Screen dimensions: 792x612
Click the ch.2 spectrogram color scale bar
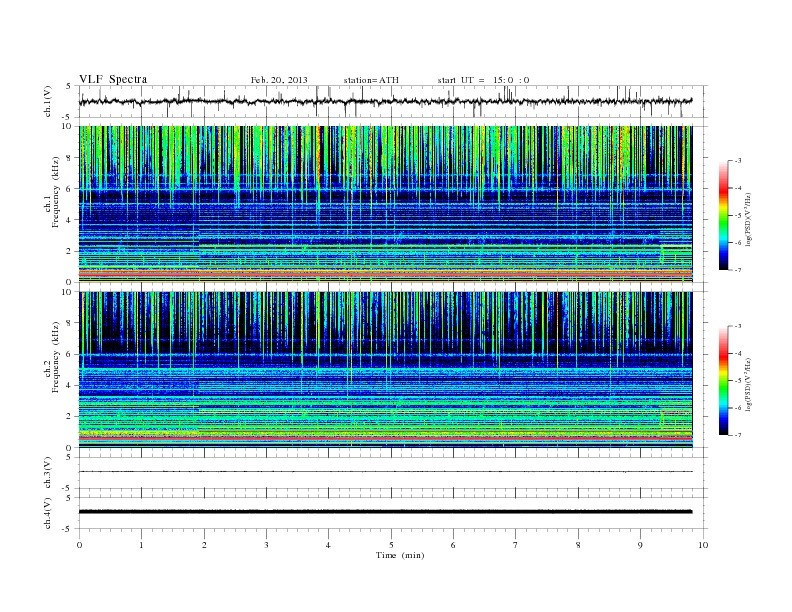724,380
